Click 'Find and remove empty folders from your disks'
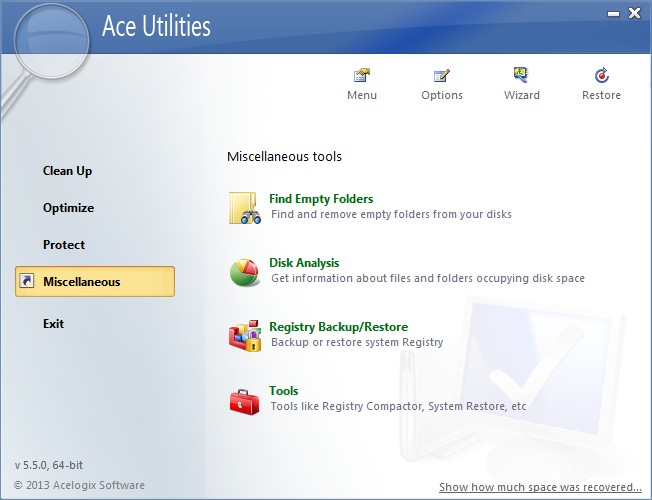This screenshot has height=500, width=652. coord(391,214)
